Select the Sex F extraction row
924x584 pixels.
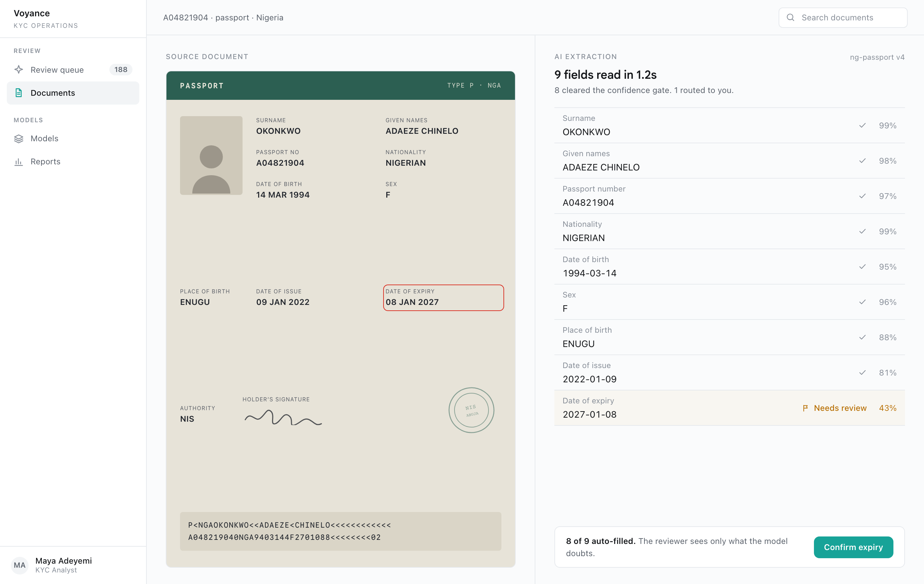(729, 302)
